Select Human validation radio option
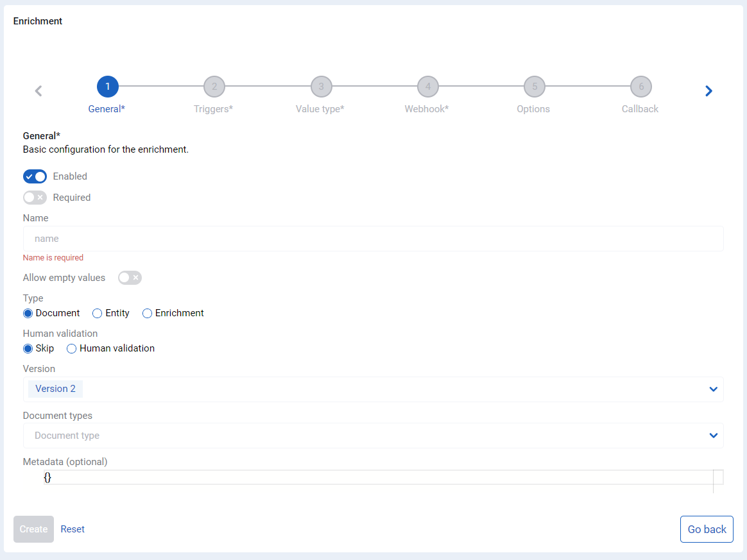This screenshot has height=560, width=747. [71, 348]
